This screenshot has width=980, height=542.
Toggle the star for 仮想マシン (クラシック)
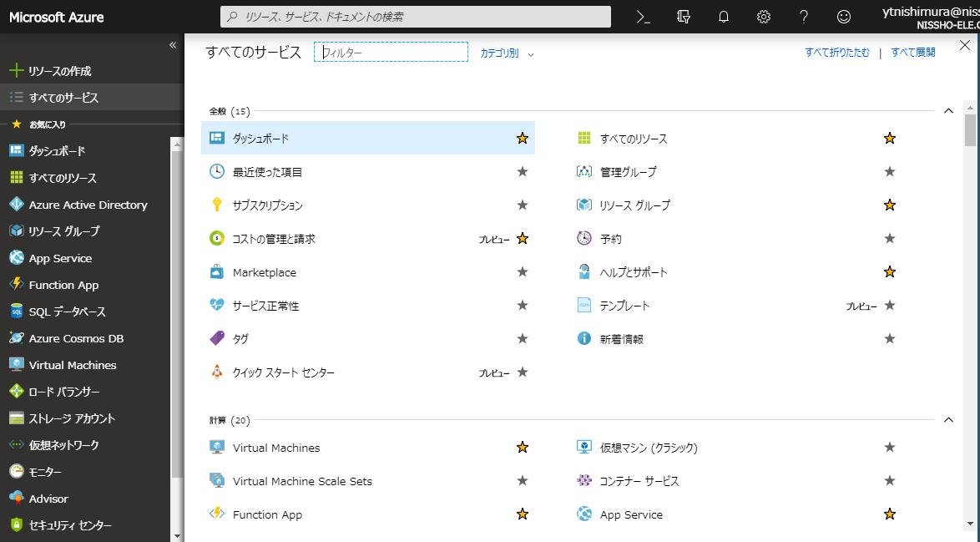890,448
